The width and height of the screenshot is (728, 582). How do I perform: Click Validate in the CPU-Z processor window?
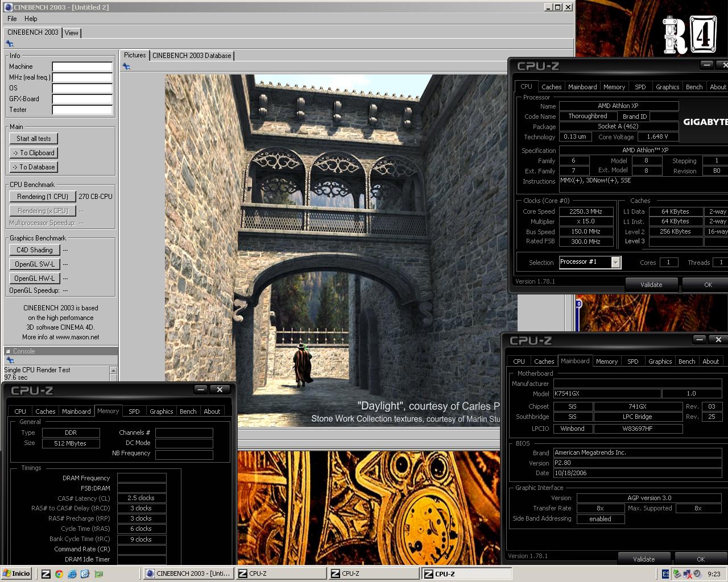651,285
